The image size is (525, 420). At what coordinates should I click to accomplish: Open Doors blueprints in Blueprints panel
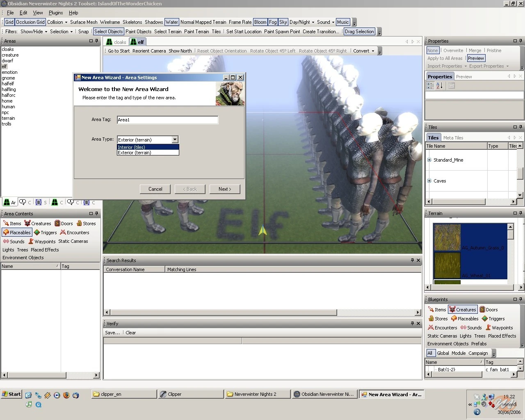pos(488,310)
